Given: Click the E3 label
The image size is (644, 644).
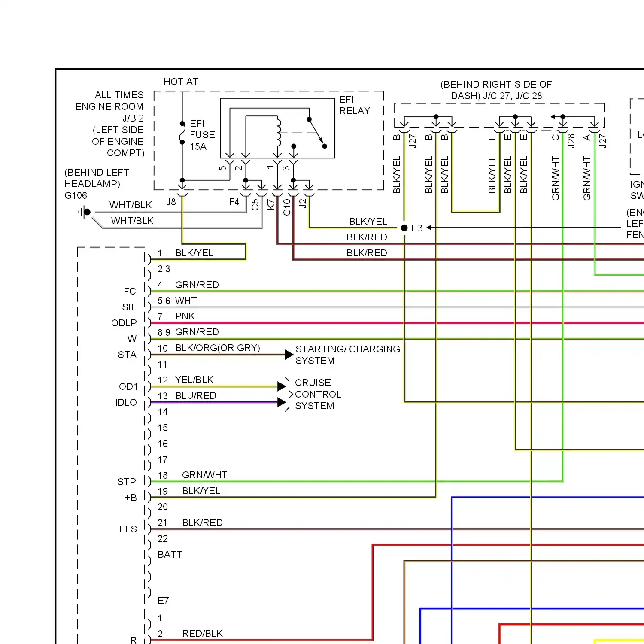Looking at the screenshot, I should click(417, 228).
